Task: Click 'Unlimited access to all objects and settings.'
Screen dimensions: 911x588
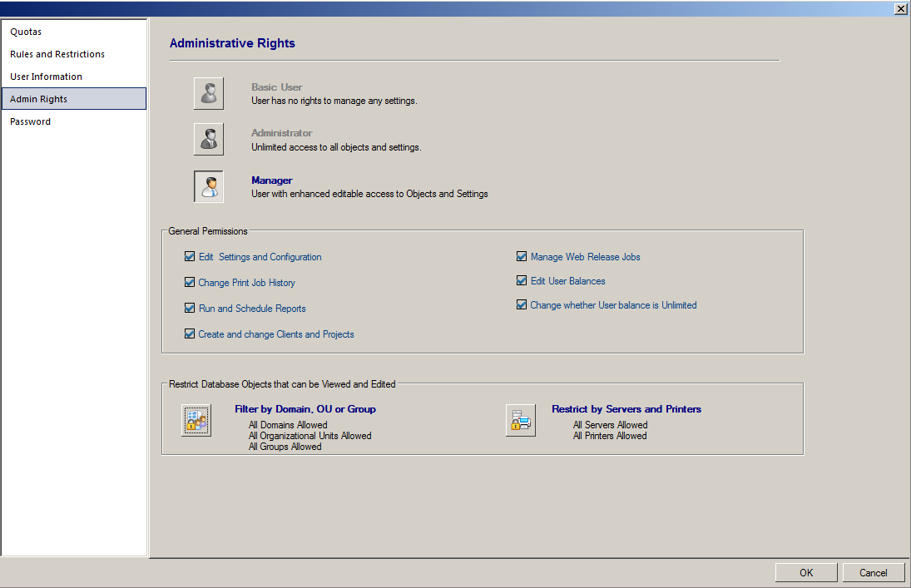Action: coord(336,147)
